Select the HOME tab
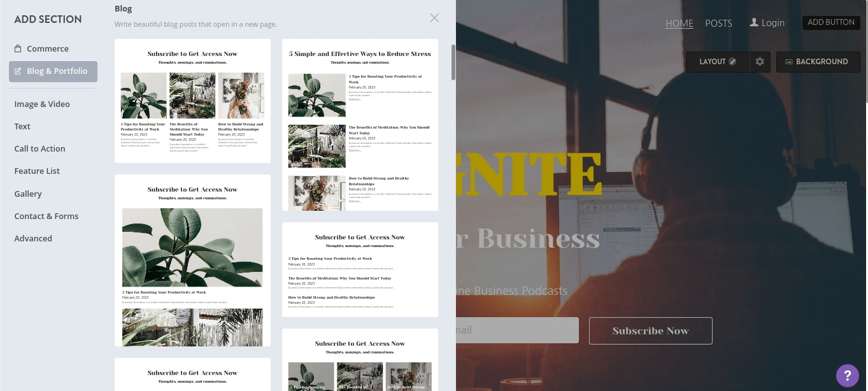The width and height of the screenshot is (868, 391). click(679, 23)
